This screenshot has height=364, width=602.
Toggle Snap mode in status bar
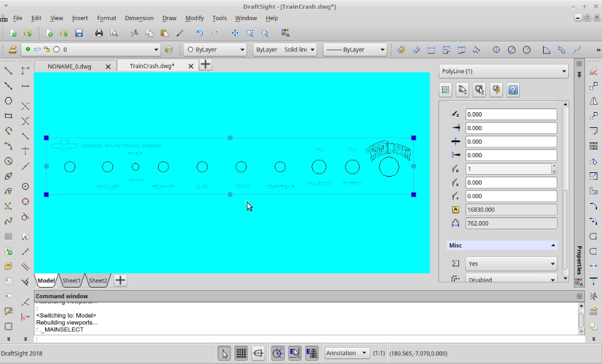[x=224, y=353]
